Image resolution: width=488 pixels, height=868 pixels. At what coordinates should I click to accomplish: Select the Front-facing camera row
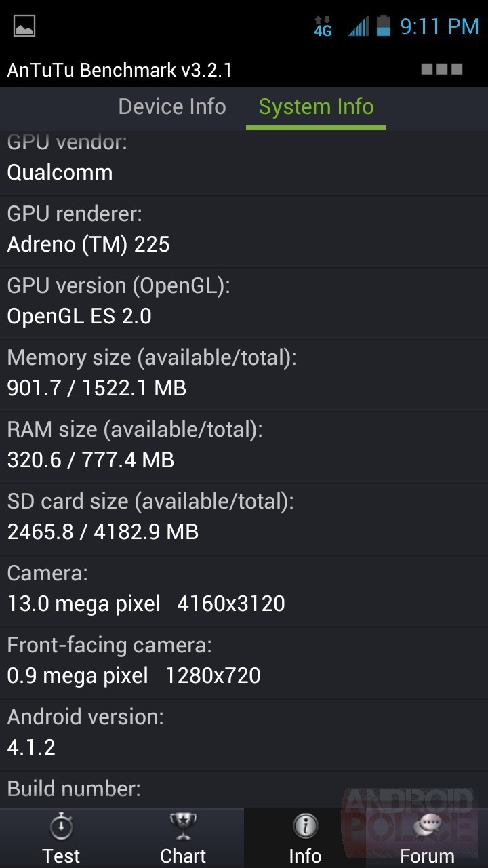pos(244,663)
